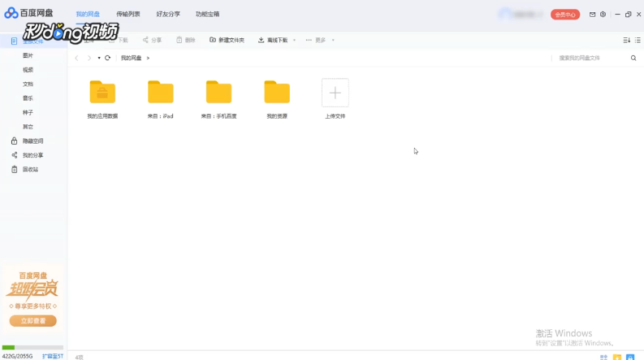Viewport: 644px width, 360px height.
Task: Switch to the 传输列表 tab
Action: point(128,14)
